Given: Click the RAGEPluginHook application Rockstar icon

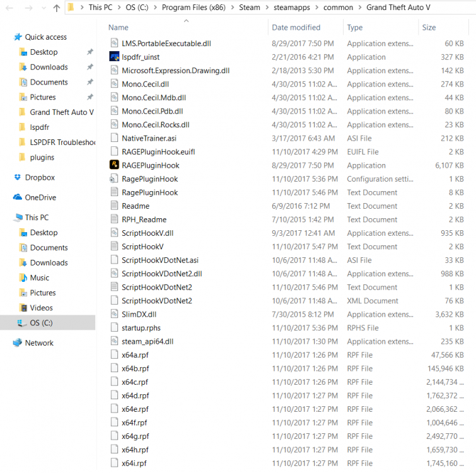Looking at the screenshot, I should click(x=114, y=165).
